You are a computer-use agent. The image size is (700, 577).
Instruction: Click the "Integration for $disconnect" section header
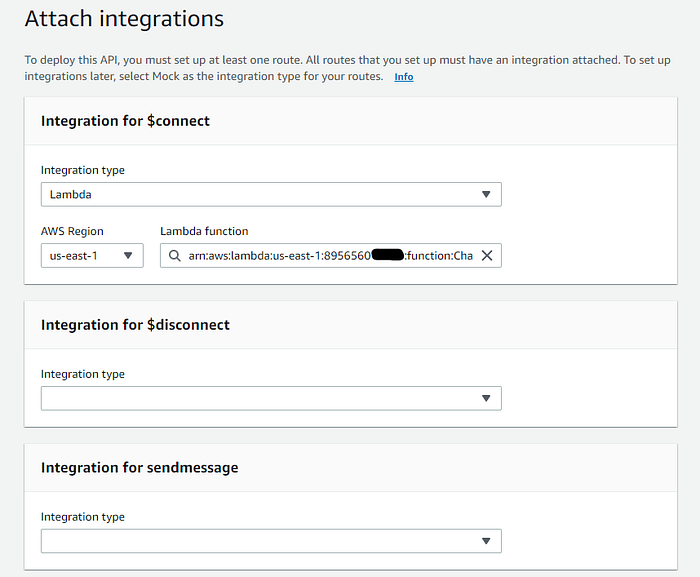tap(135, 325)
